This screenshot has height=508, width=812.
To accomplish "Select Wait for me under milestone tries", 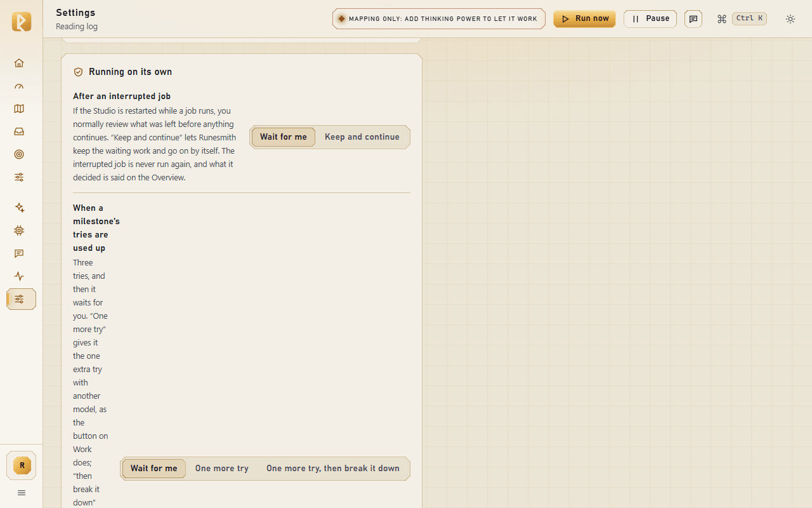I will 154,469.
